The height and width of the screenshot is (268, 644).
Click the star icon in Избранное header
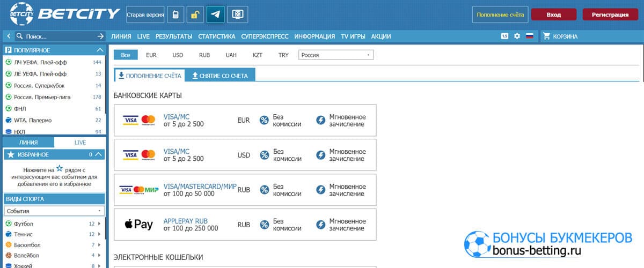tap(9, 154)
